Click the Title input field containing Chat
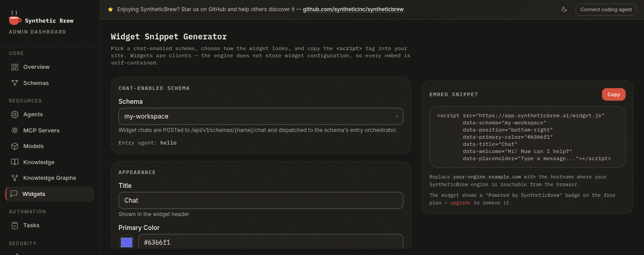644x255 pixels. 261,200
